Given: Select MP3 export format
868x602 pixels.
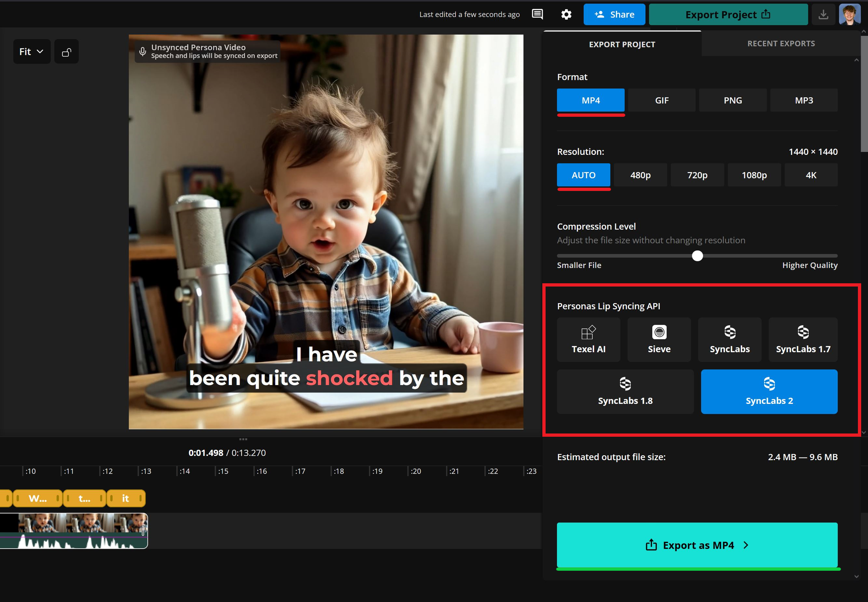Looking at the screenshot, I should (x=804, y=100).
